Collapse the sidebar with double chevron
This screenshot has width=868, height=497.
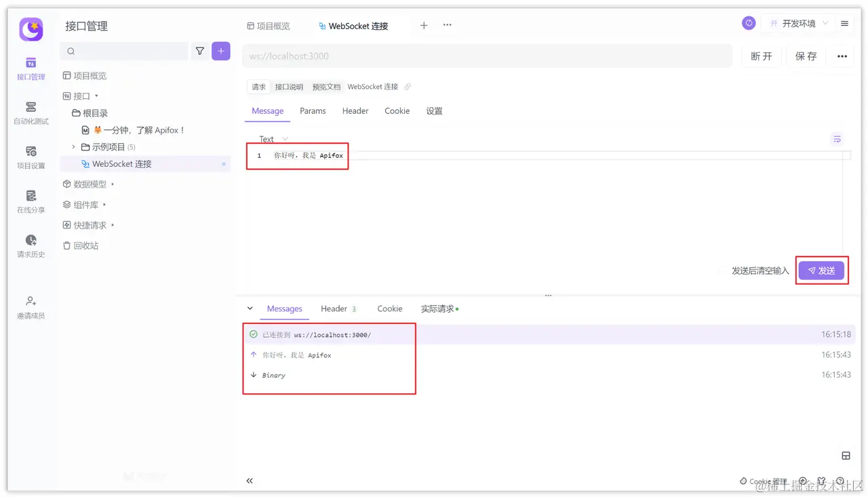pyautogui.click(x=250, y=481)
